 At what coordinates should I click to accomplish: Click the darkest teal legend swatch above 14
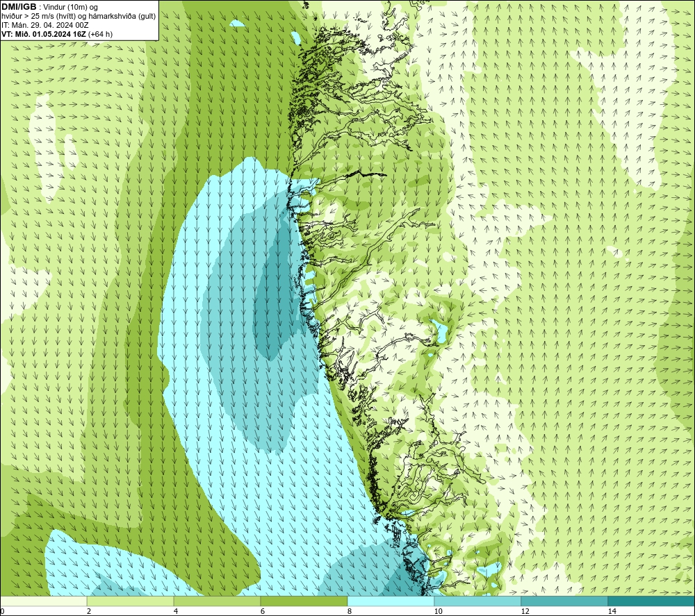click(x=651, y=601)
